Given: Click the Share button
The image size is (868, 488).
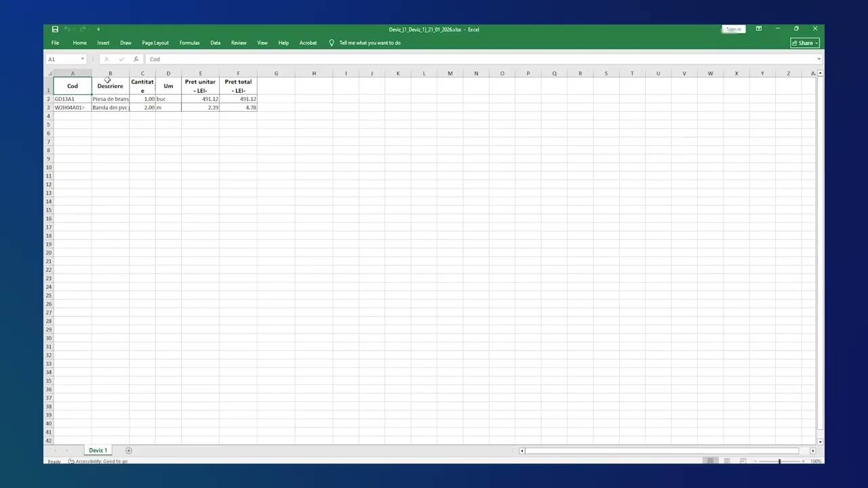Looking at the screenshot, I should coord(805,43).
